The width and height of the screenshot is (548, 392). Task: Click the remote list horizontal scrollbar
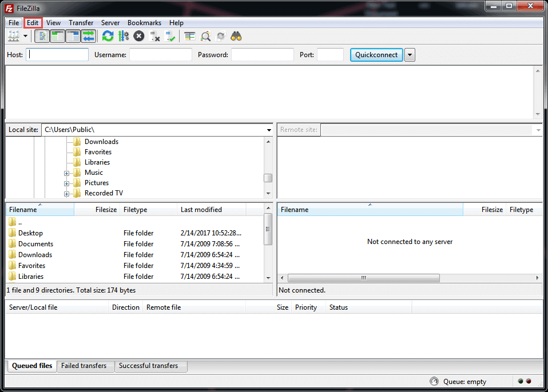pyautogui.click(x=363, y=278)
